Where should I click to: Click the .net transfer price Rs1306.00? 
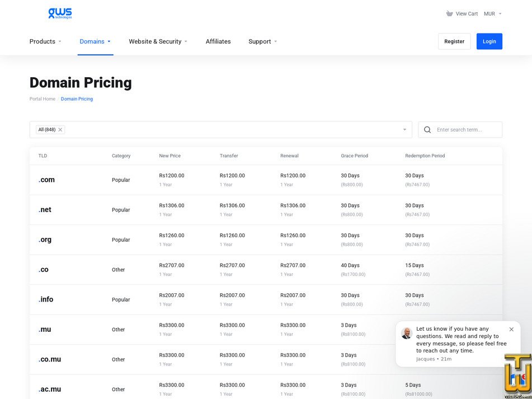(232, 205)
